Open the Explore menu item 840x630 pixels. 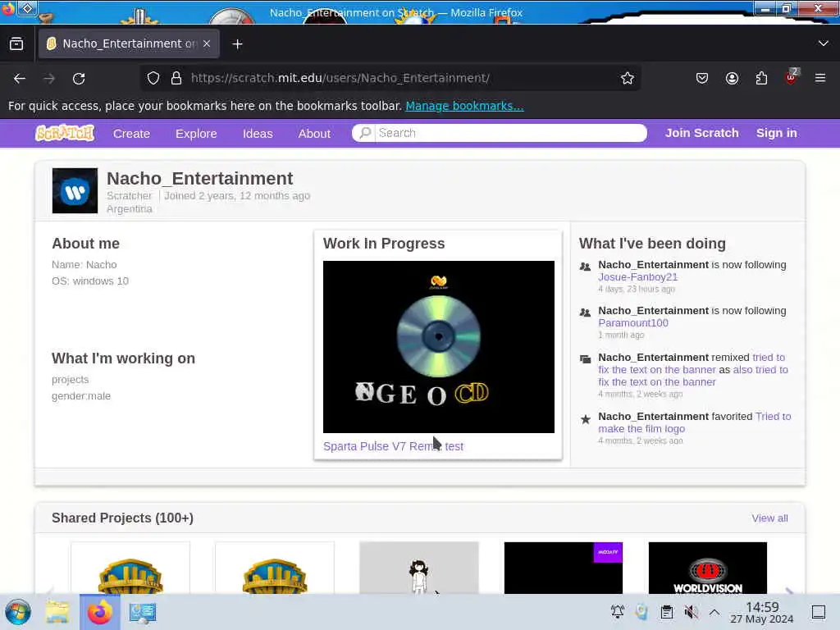coord(196,134)
